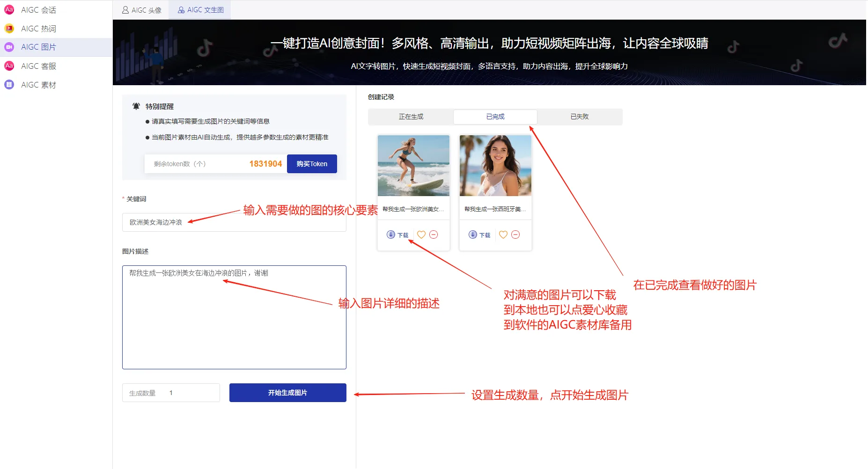Open the 已失败 tab
The width and height of the screenshot is (868, 469).
point(580,117)
